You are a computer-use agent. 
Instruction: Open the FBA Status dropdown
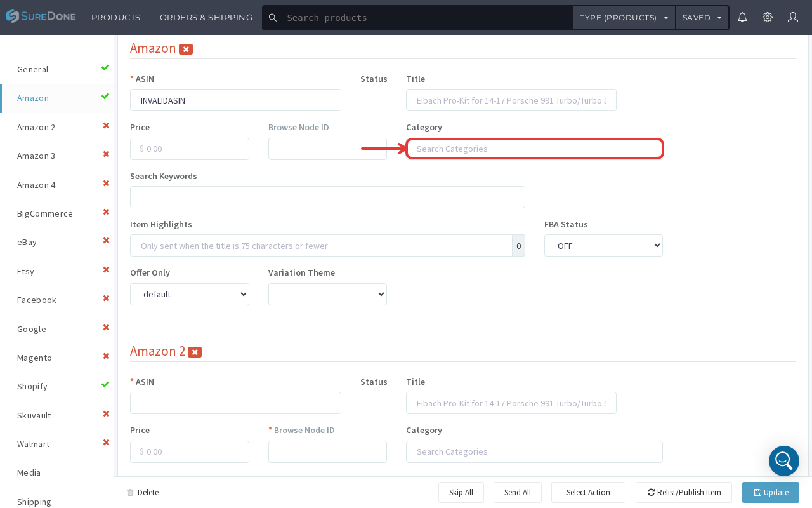[603, 246]
